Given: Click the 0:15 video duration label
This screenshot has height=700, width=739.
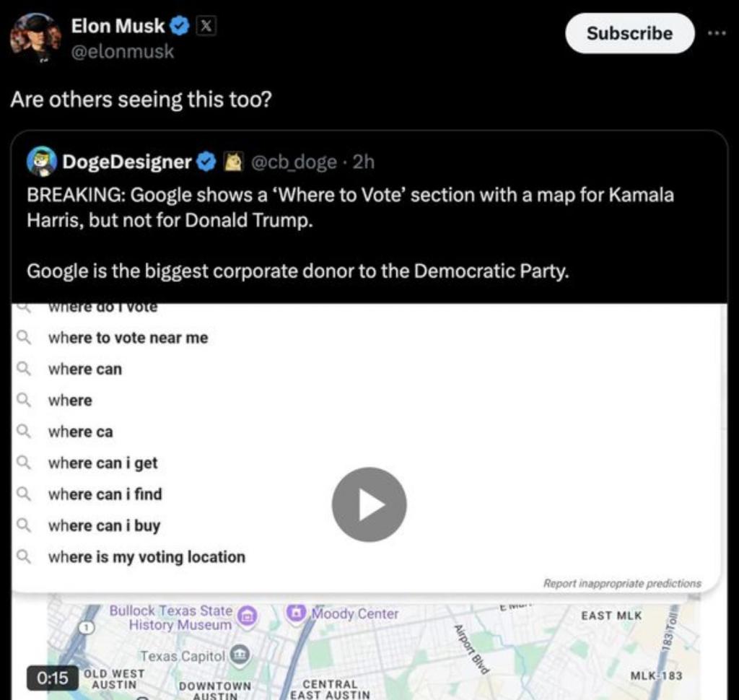Looking at the screenshot, I should tap(52, 678).
